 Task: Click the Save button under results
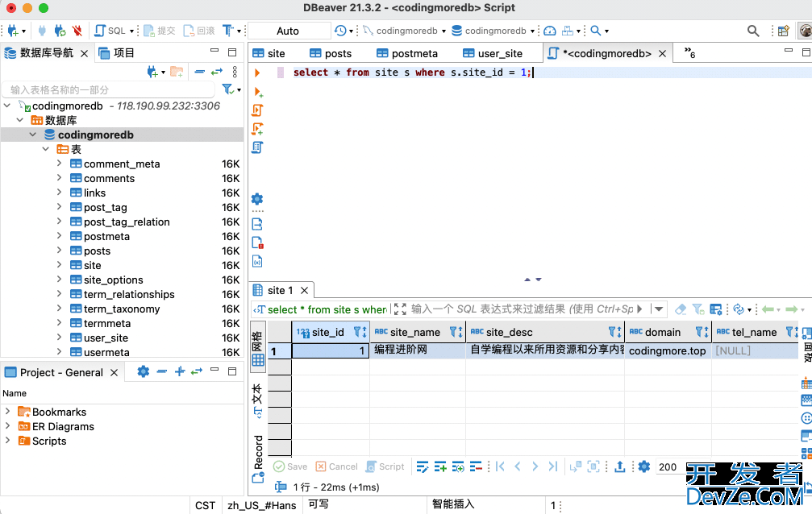[x=290, y=466]
